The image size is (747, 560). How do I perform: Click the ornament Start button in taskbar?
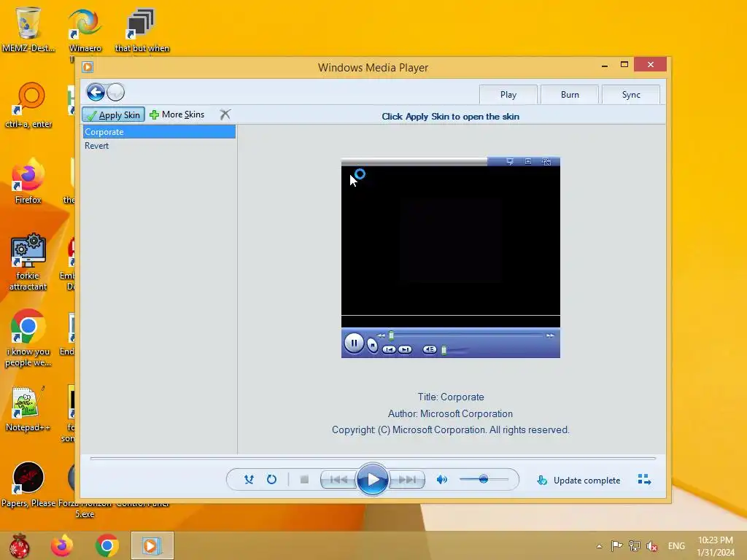point(19,545)
